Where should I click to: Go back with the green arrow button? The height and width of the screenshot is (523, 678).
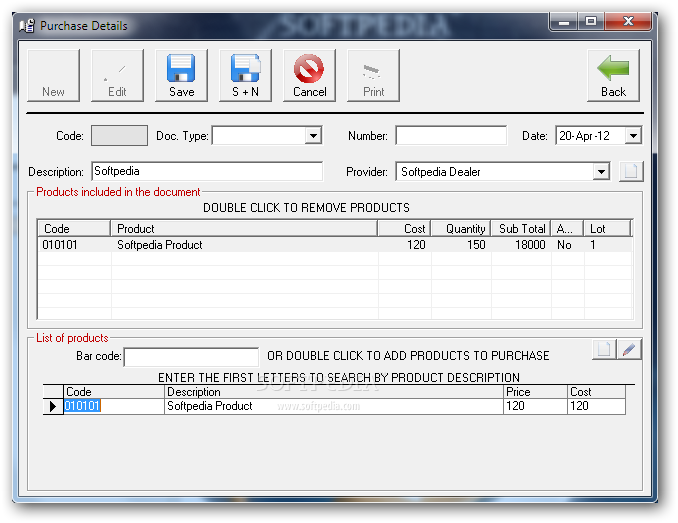coord(613,76)
